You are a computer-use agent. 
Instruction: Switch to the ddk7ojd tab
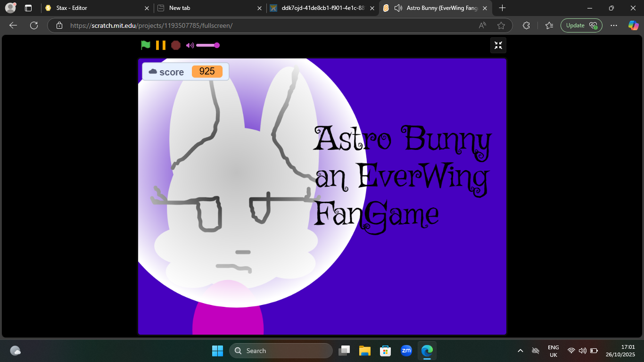coord(322,8)
